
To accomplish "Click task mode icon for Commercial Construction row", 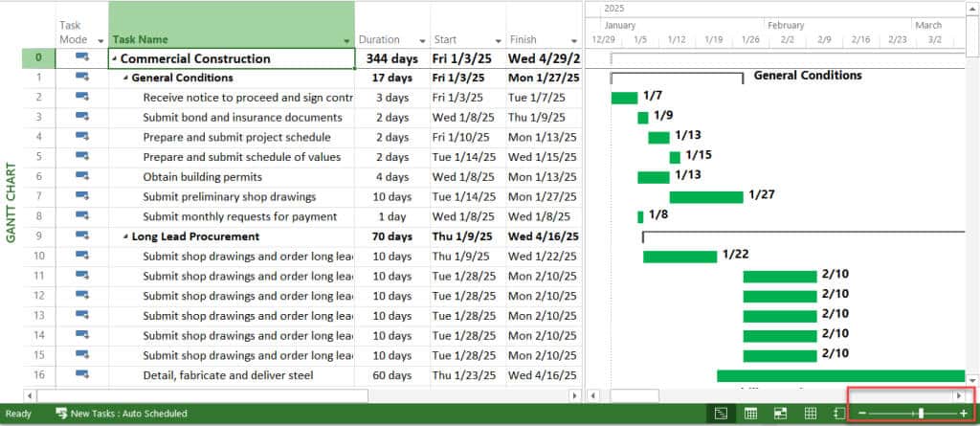I will pos(82,57).
